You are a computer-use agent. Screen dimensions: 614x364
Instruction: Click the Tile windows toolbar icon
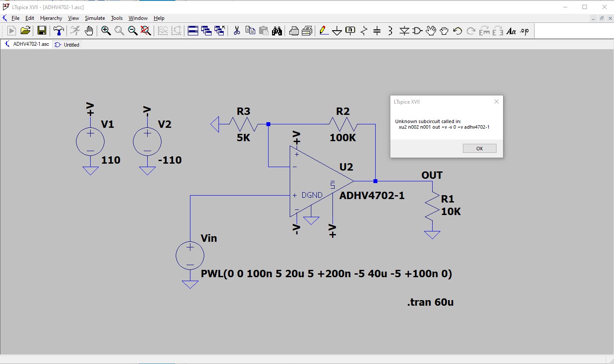(x=193, y=31)
